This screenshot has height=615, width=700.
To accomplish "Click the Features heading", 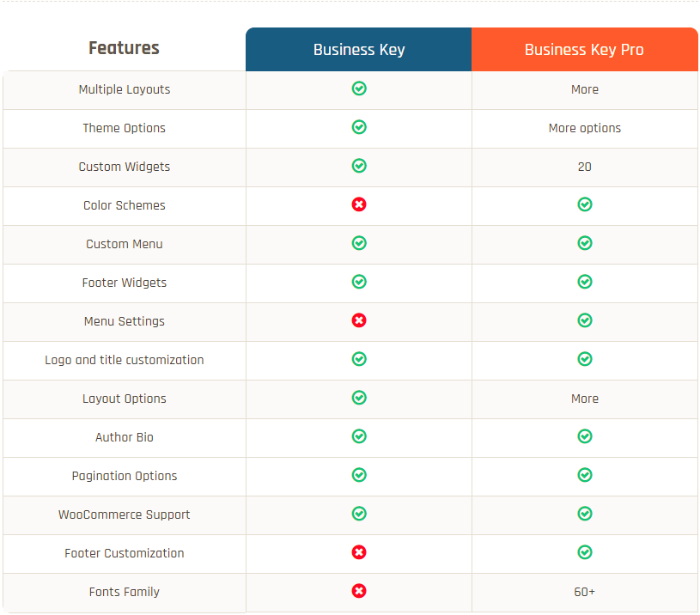I will tap(124, 48).
